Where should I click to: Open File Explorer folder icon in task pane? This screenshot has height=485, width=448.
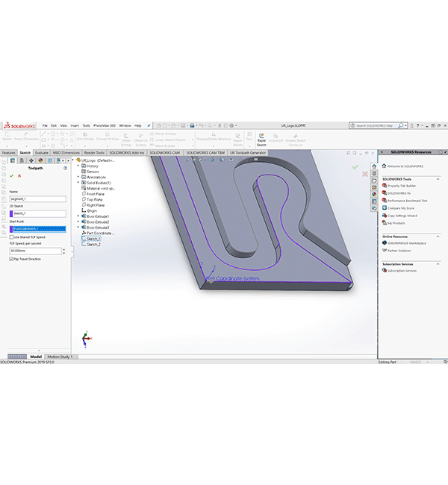point(374,181)
